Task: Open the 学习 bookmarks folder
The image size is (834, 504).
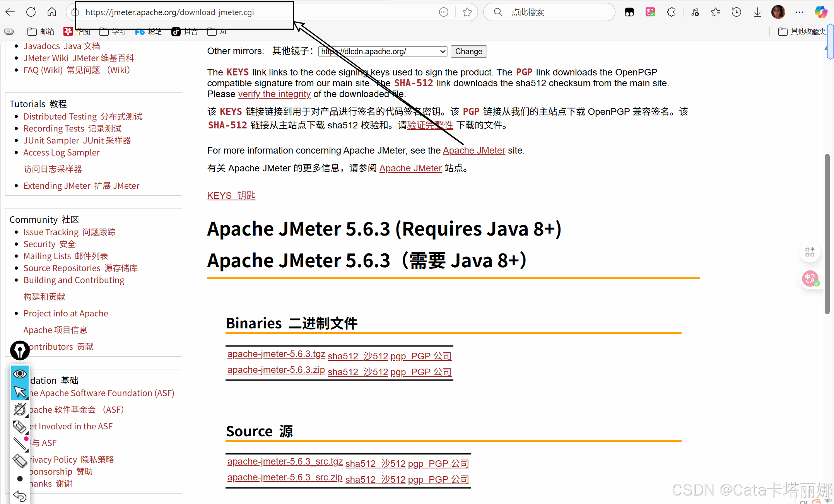Action: point(113,31)
